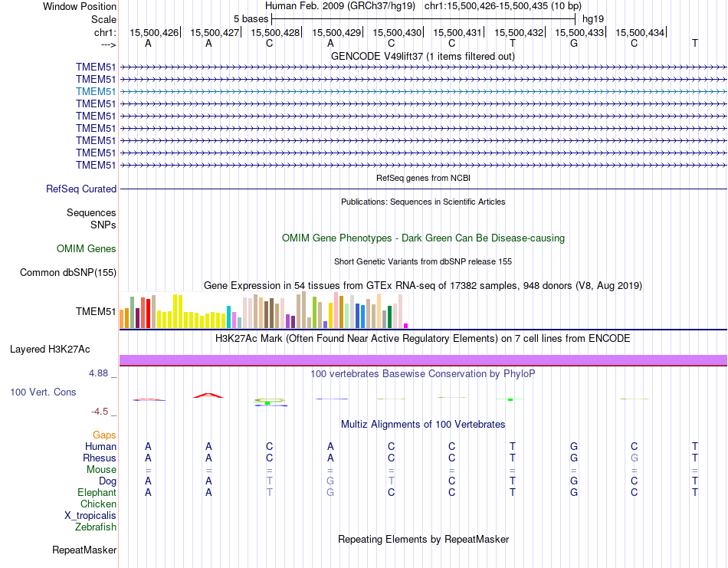Click the position label 15,500,430
Screen dimensions: 728x568
pos(397,32)
